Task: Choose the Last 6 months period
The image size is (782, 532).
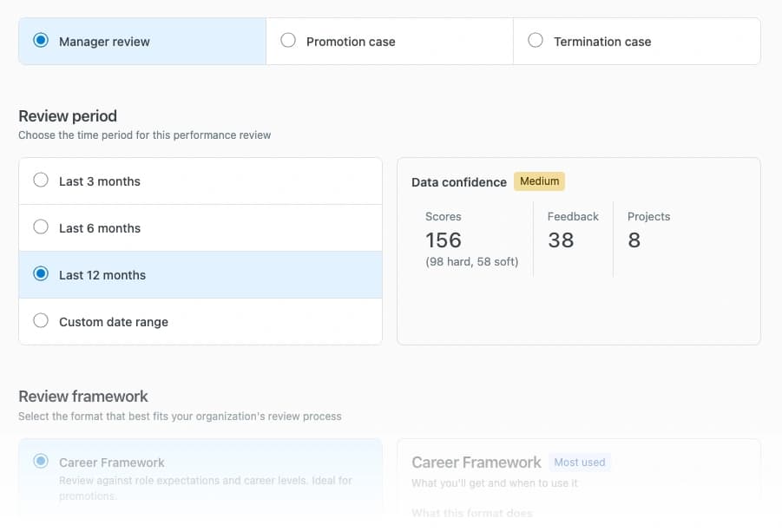Action: point(40,227)
